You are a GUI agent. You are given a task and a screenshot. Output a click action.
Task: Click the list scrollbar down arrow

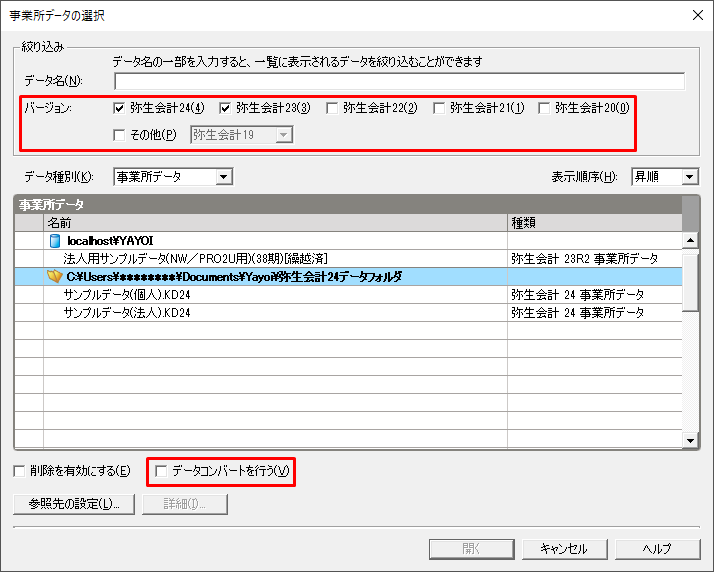click(x=690, y=440)
